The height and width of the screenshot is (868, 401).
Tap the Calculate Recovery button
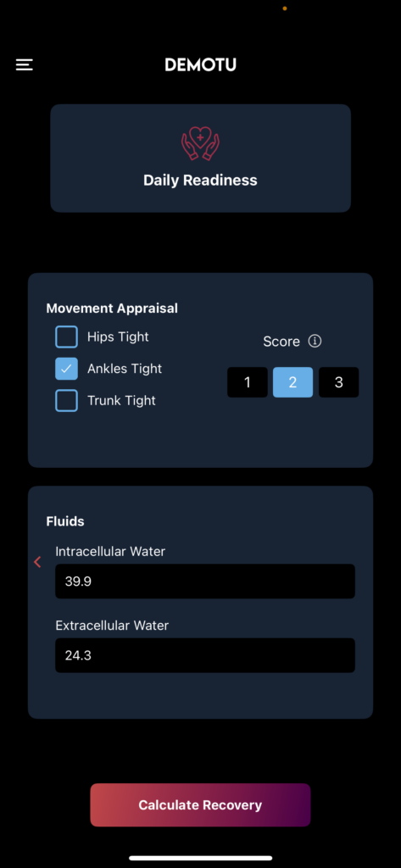coord(200,805)
